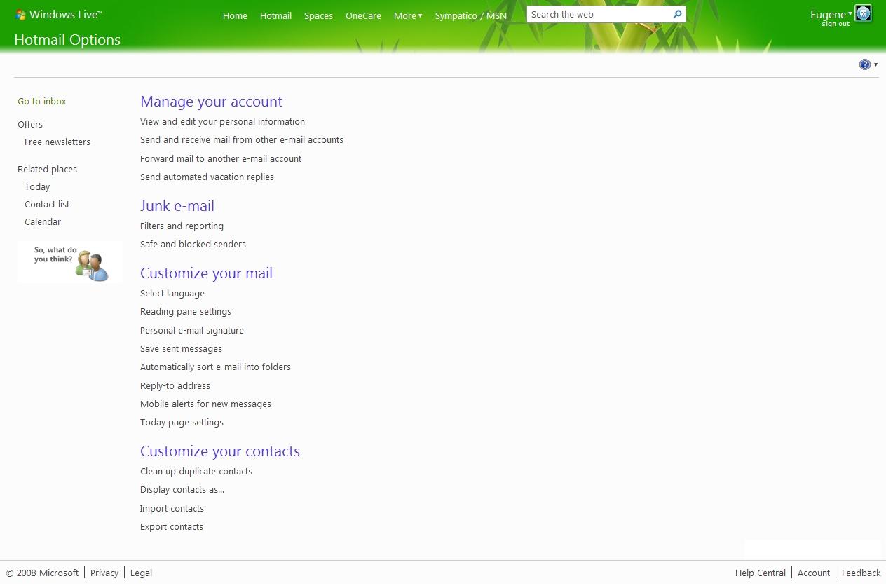Open the 'So, what do you think?' survey image
This screenshot has width=886, height=588.
click(70, 262)
